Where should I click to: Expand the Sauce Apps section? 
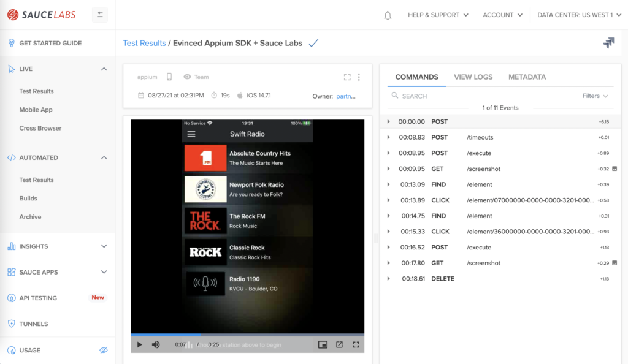coord(104,272)
